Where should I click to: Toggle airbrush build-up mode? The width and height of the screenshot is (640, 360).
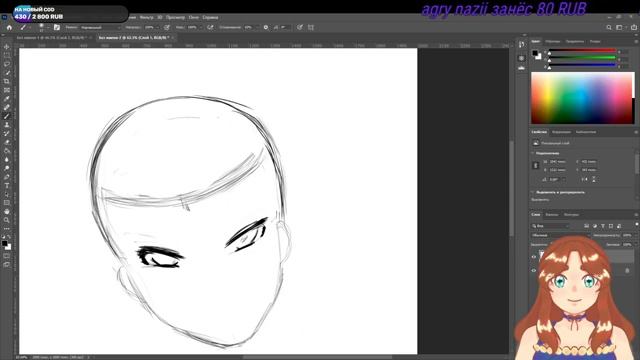point(210,27)
